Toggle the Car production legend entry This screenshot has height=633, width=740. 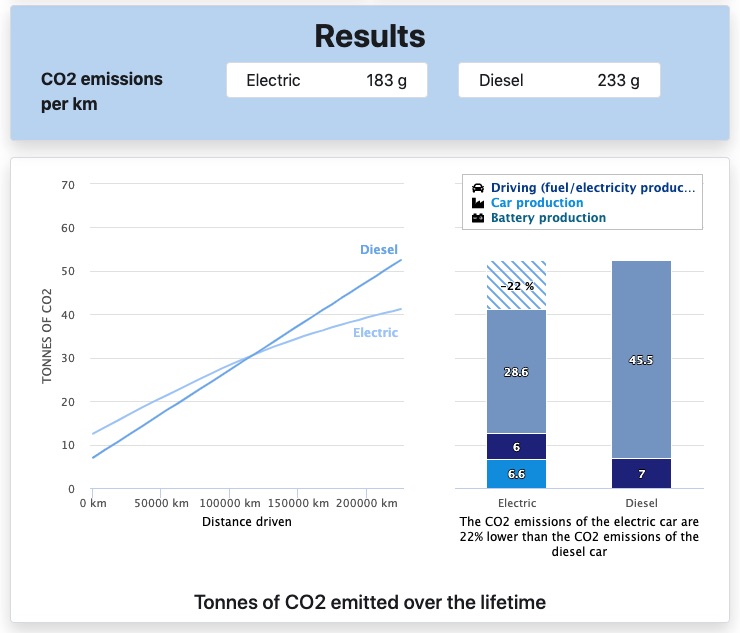tap(537, 203)
